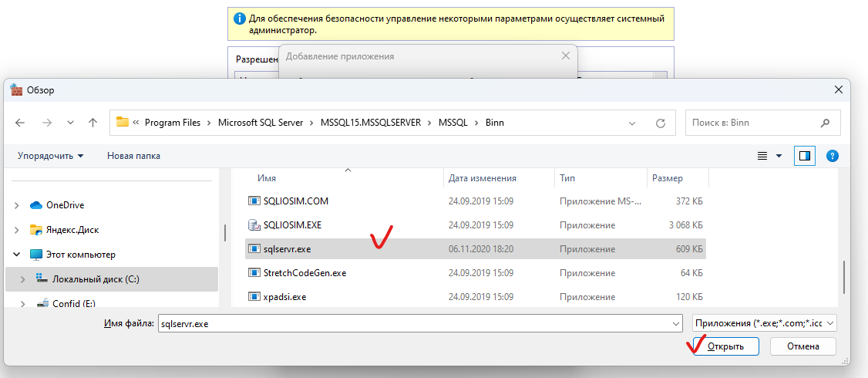Click the sqlservr.exe file icon
The height and width of the screenshot is (378, 868).
pos(254,249)
